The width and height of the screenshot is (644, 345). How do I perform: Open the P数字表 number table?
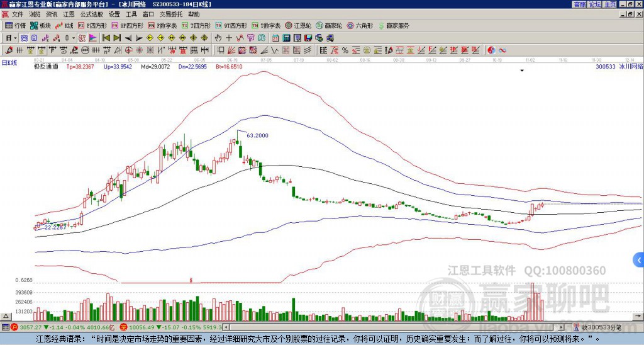click(162, 25)
